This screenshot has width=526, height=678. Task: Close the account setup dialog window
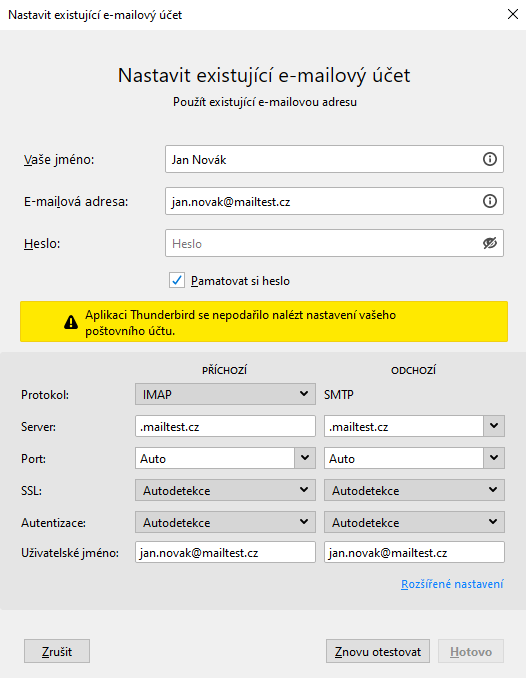pyautogui.click(x=513, y=14)
